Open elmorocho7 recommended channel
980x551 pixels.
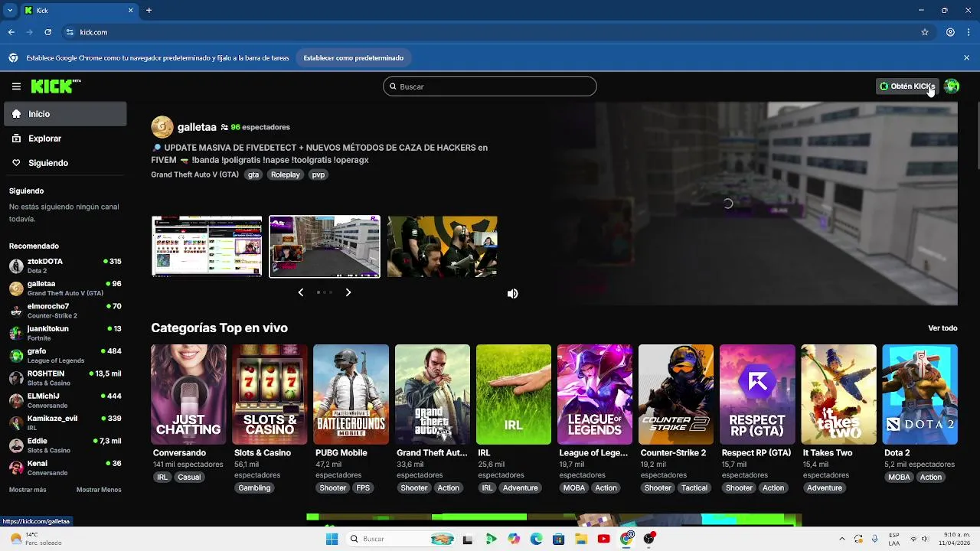coord(65,311)
